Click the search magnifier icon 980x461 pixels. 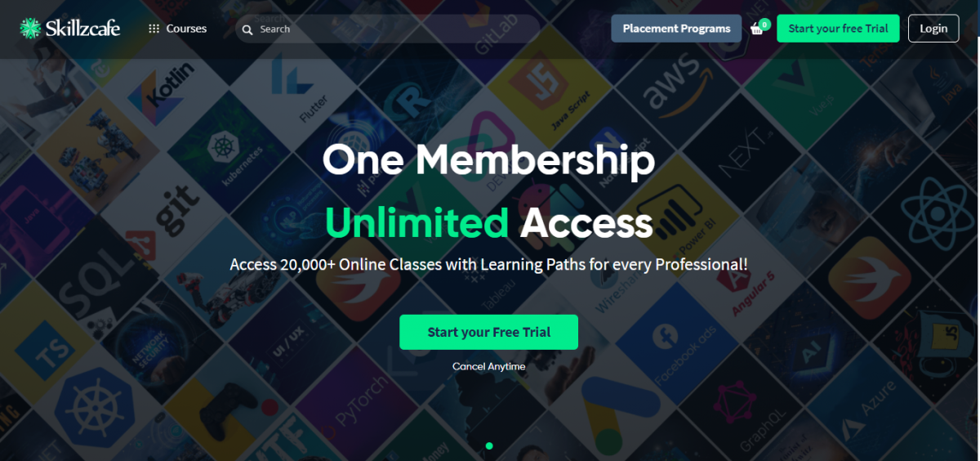[247, 29]
